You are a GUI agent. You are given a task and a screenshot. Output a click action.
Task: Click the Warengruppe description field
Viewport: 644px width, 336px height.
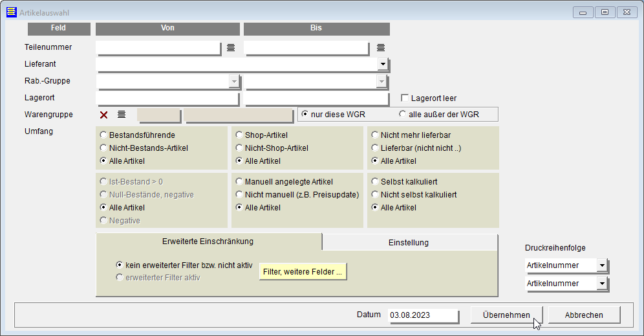(x=238, y=115)
